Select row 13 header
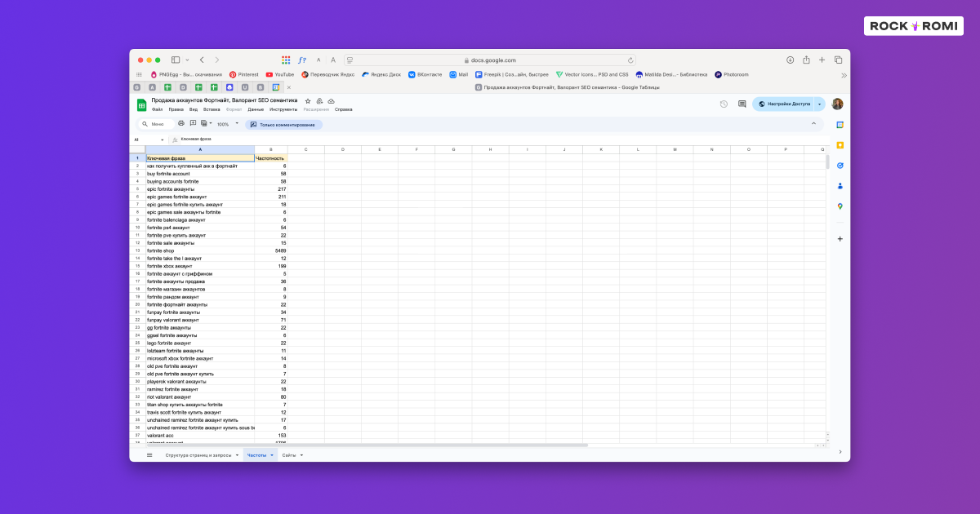The height and width of the screenshot is (514, 980). pos(138,250)
